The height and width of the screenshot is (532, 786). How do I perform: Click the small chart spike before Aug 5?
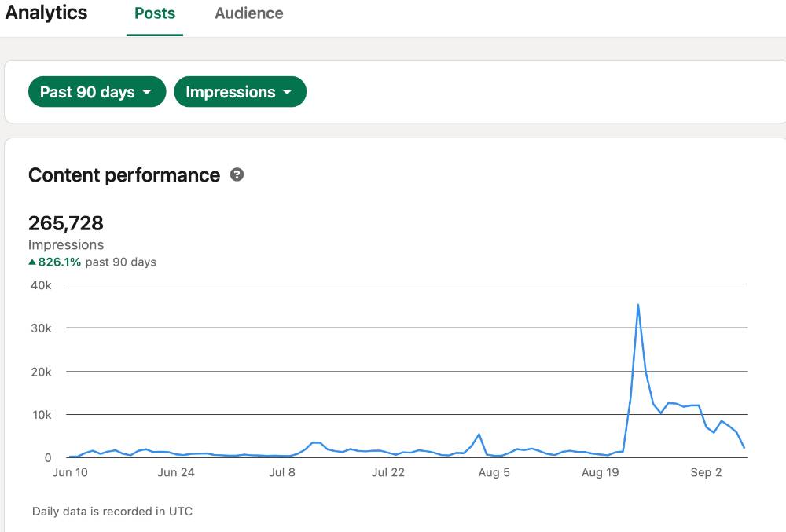479,435
